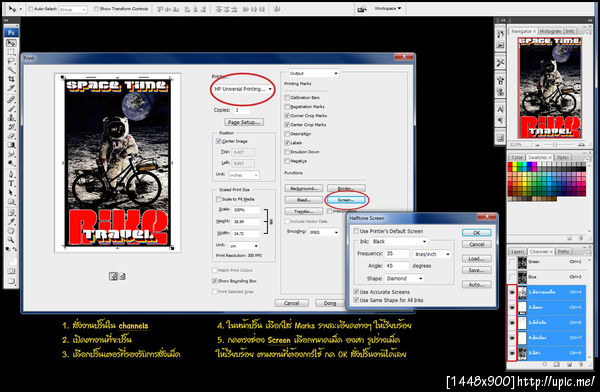Click the Page Setup button
600x392 pixels.
(243, 122)
